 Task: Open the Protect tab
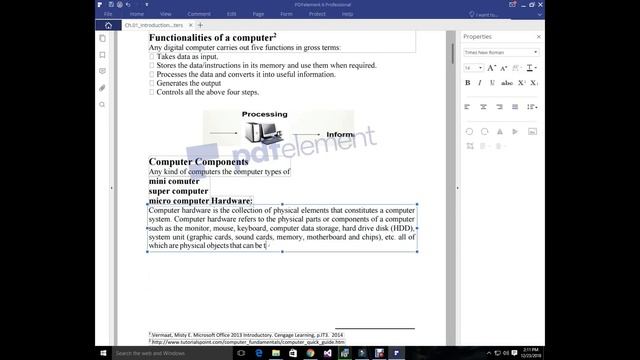[317, 14]
